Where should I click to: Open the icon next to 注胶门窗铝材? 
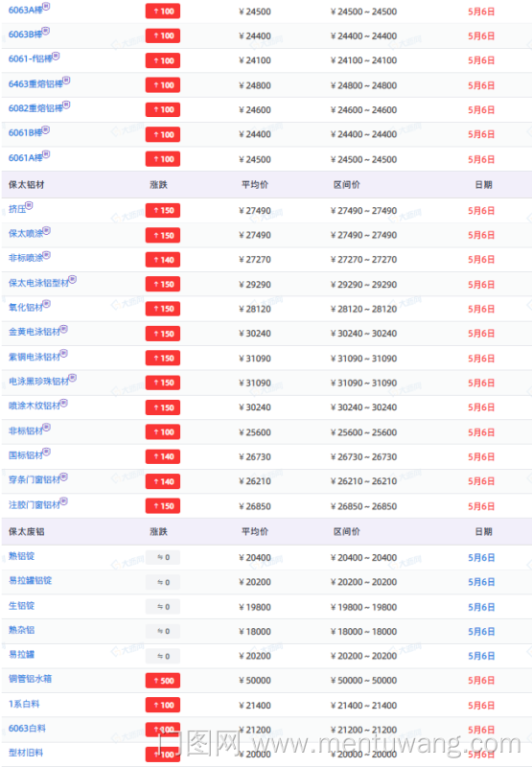pos(63,501)
